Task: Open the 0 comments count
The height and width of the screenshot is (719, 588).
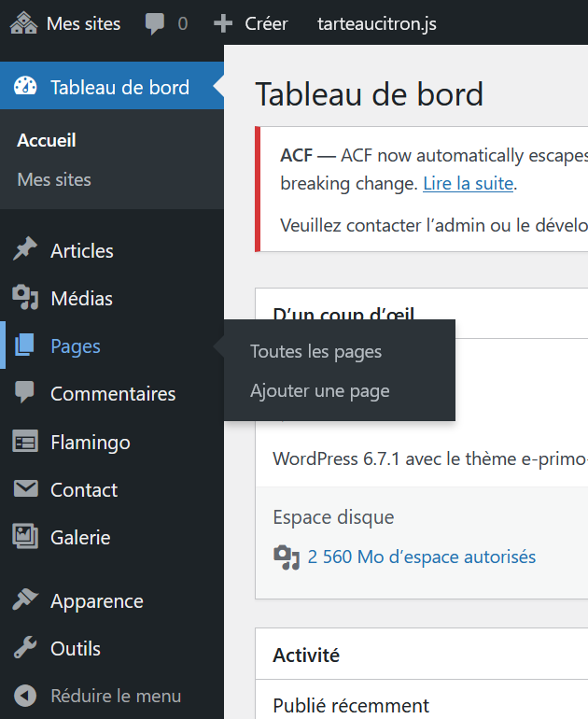Action: pyautogui.click(x=182, y=23)
